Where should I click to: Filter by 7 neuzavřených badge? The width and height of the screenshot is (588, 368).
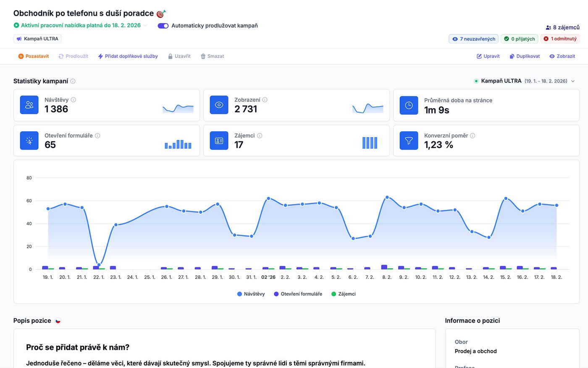click(473, 39)
